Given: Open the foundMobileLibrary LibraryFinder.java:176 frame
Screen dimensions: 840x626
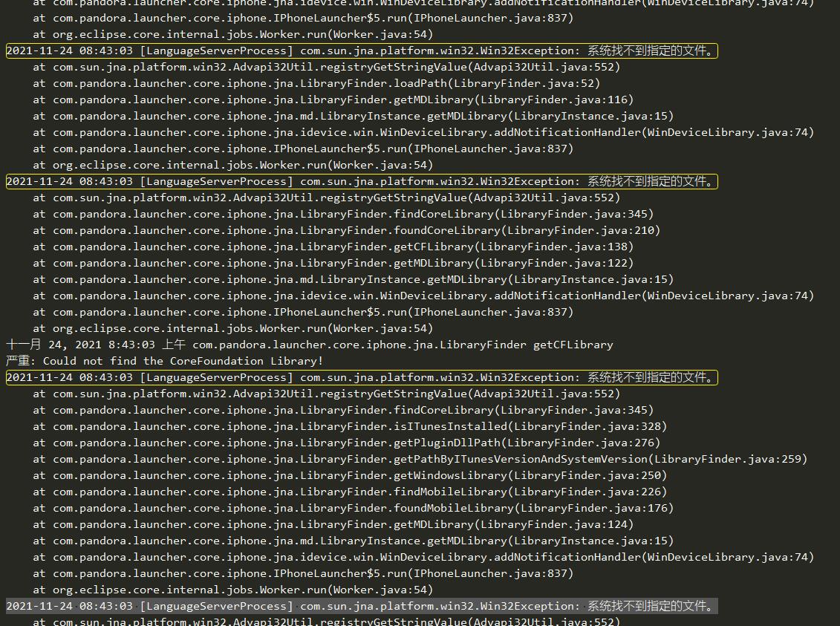Looking at the screenshot, I should [353, 508].
